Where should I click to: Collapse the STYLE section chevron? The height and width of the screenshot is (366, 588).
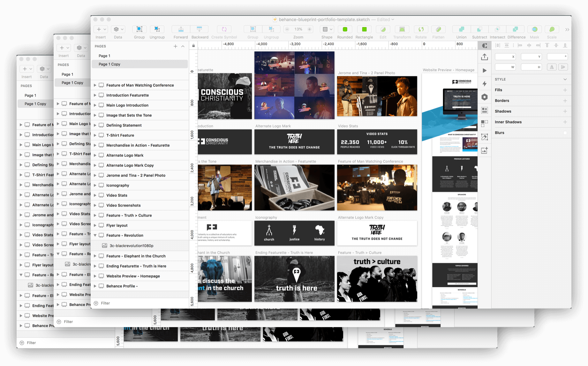565,80
